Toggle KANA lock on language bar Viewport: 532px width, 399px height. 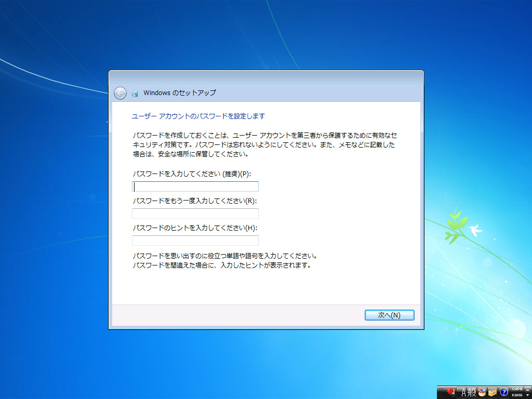click(x=516, y=395)
